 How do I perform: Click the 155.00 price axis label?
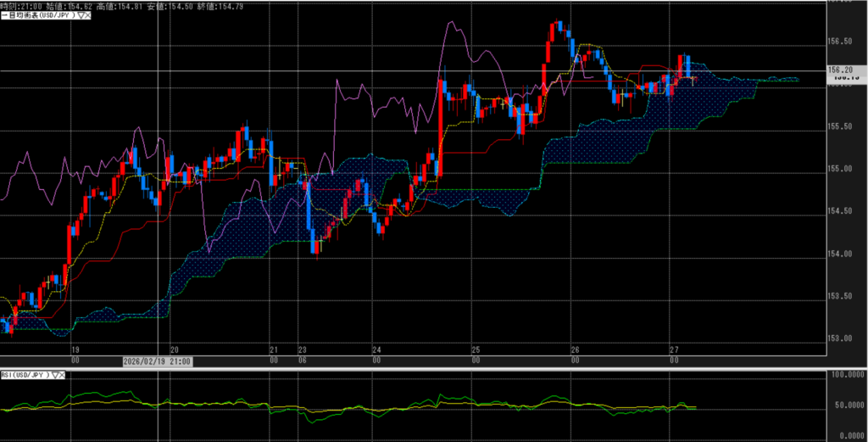pos(839,169)
